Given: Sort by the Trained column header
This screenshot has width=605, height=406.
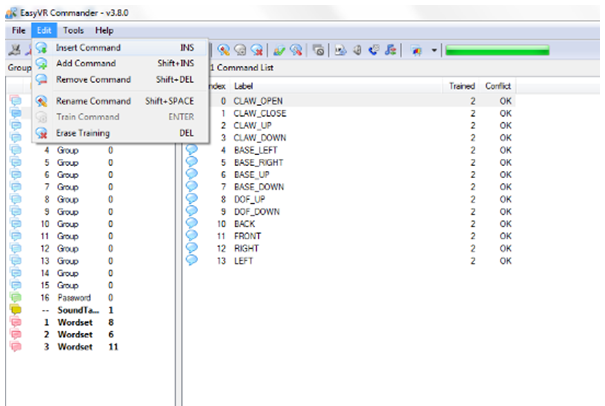Looking at the screenshot, I should pyautogui.click(x=461, y=86).
